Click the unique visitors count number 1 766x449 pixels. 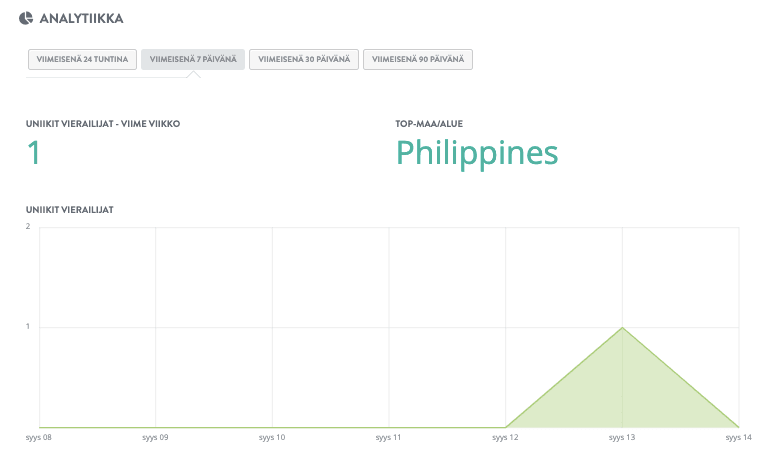34,153
